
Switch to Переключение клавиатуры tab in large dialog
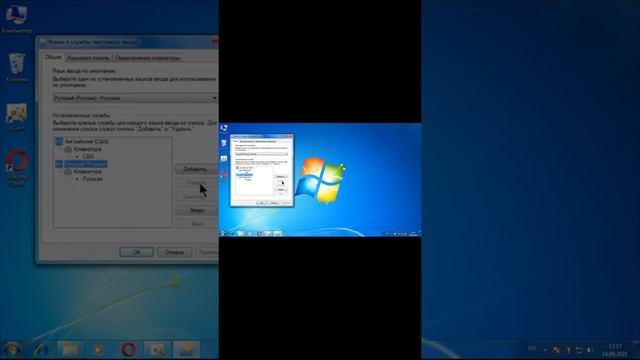click(147, 58)
